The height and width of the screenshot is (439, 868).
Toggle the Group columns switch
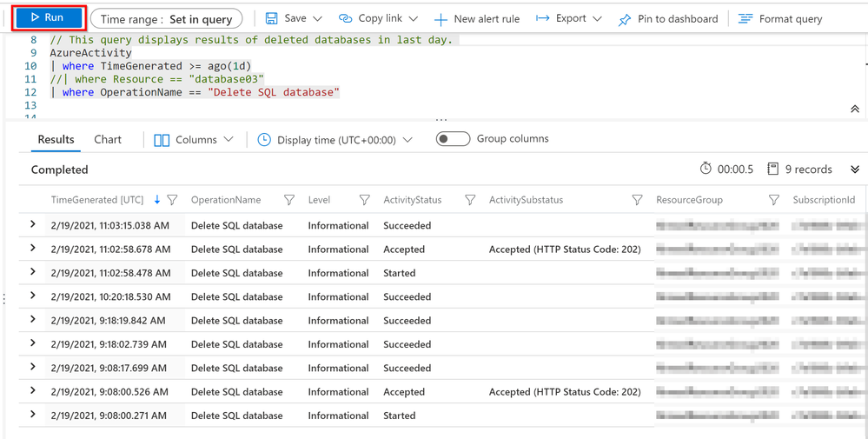(x=453, y=139)
